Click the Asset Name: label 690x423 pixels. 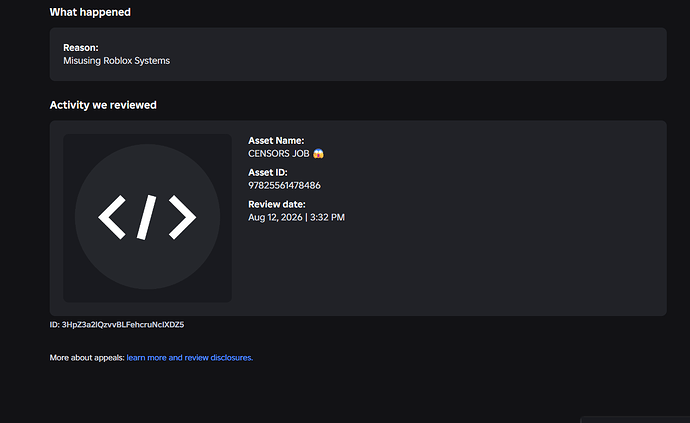276,141
